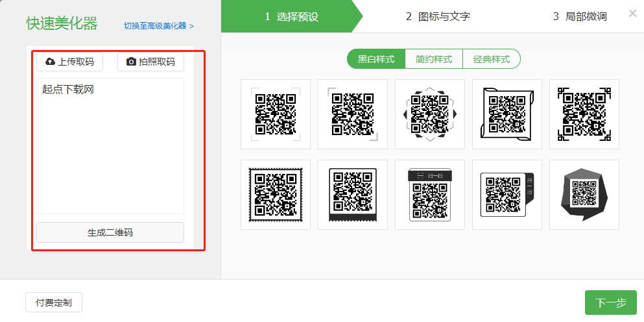Viewport: 644px width, 322px height.
Task: Close the beautifier dialog with the X
Action: (632, 14)
